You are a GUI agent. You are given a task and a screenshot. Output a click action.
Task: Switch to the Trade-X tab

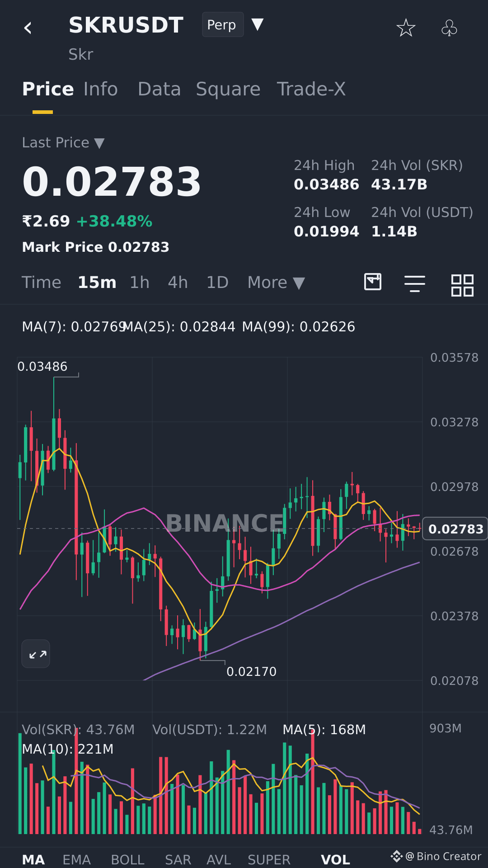pos(311,89)
